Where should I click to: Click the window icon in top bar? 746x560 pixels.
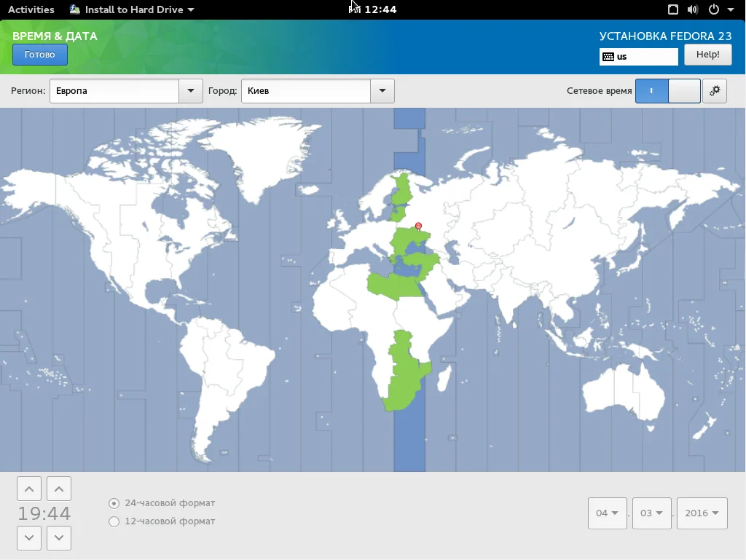coord(672,9)
